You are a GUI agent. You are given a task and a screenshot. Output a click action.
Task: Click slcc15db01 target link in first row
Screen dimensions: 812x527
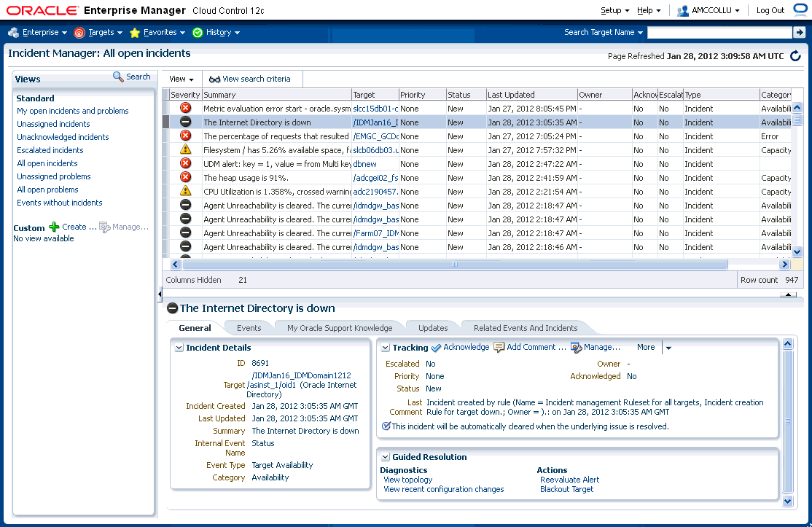click(375, 109)
